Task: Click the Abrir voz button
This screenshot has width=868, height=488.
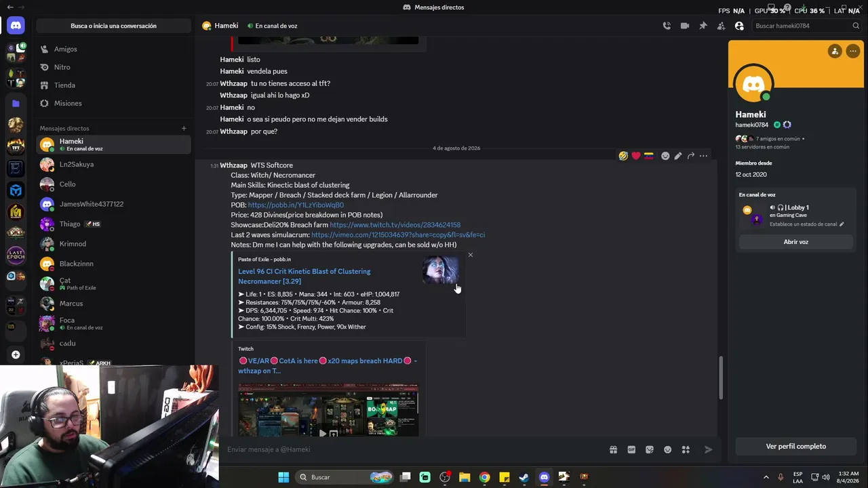Action: (x=795, y=242)
